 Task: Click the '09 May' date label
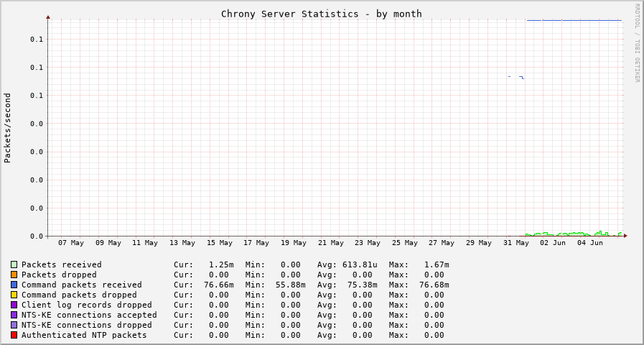pyautogui.click(x=108, y=243)
